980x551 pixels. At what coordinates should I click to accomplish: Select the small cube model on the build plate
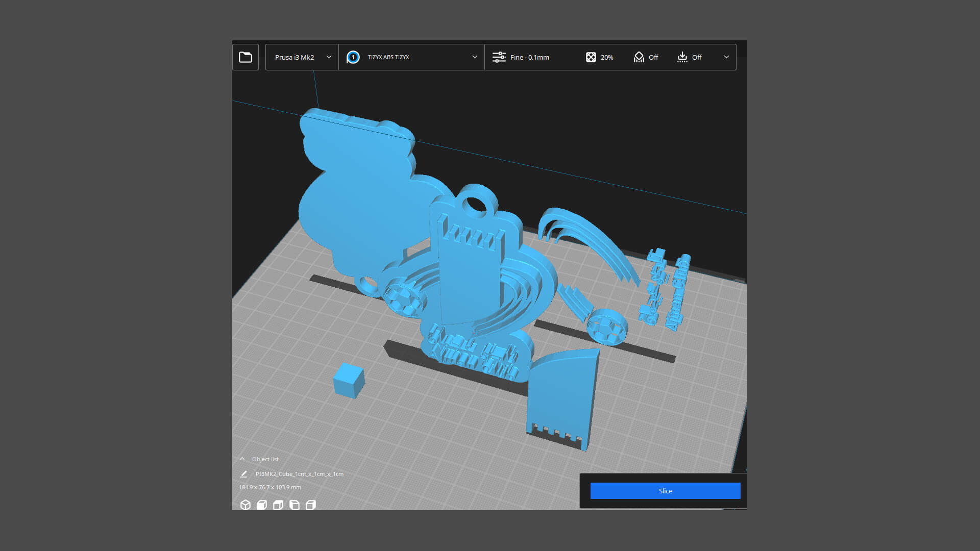349,381
